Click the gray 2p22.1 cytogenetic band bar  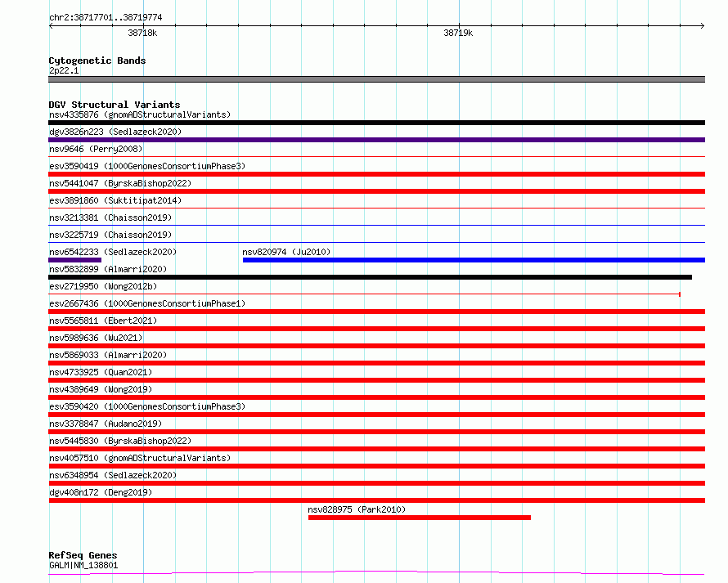click(376, 79)
